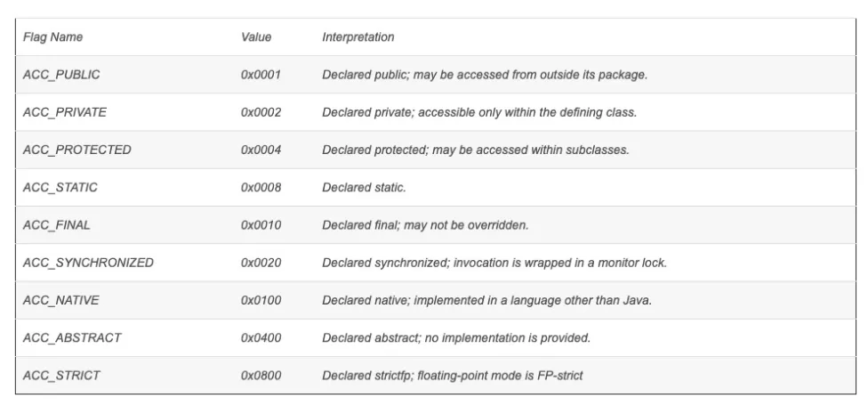Click the 0x0800 value cell
Screen dimensions: 868x406
tap(261, 376)
